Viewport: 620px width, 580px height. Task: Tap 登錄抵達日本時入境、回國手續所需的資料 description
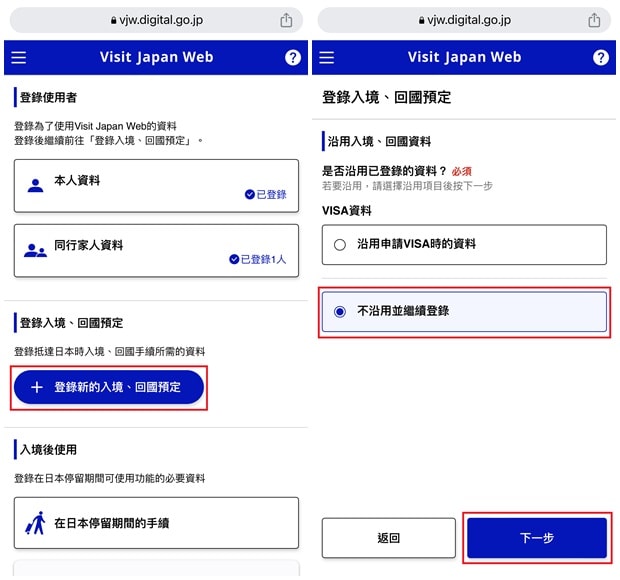pyautogui.click(x=110, y=351)
